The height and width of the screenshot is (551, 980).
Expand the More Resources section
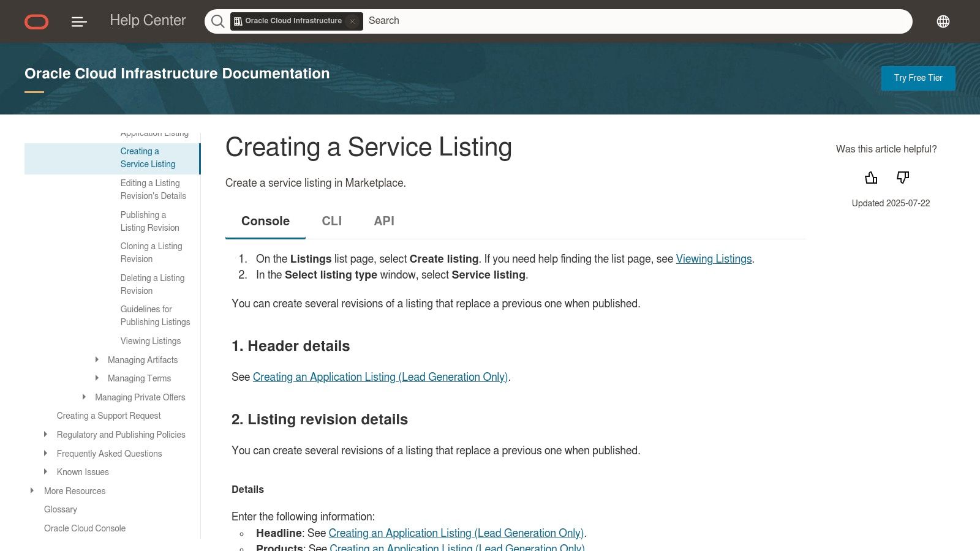pos(32,490)
